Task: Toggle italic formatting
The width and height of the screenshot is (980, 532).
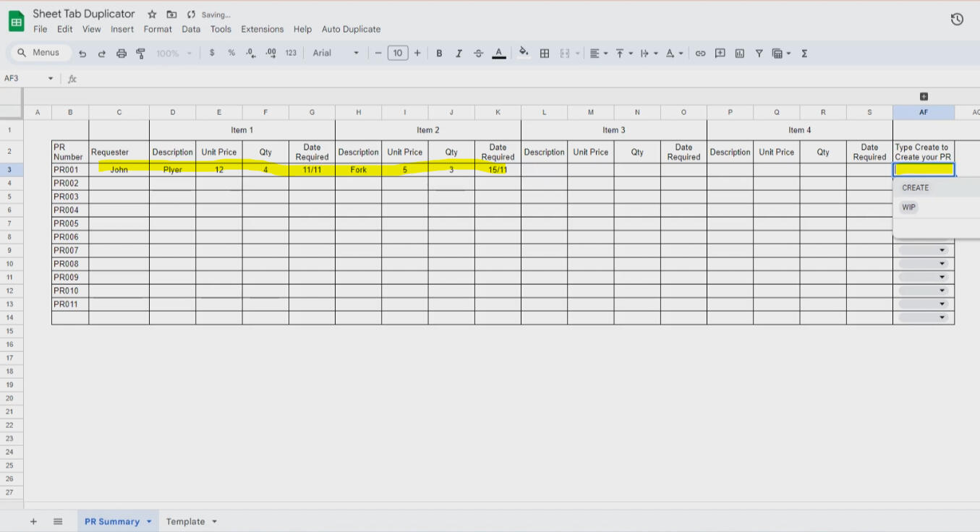Action: tap(459, 53)
